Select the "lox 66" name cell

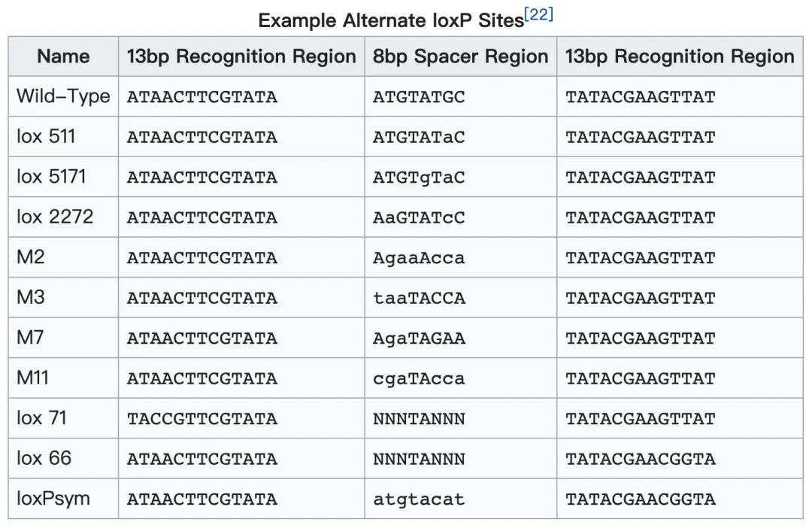[x=44, y=459]
